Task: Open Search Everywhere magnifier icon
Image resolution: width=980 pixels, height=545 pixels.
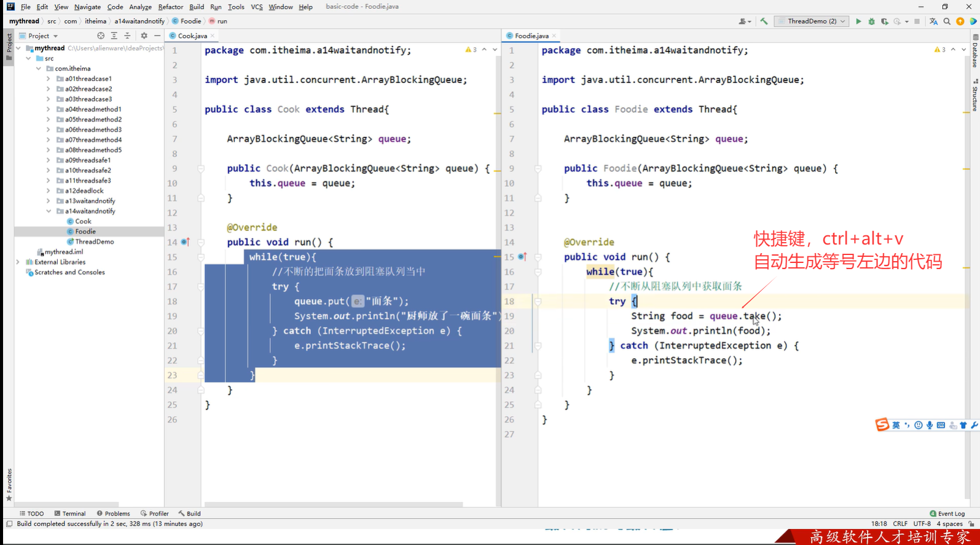Action: pyautogui.click(x=947, y=22)
